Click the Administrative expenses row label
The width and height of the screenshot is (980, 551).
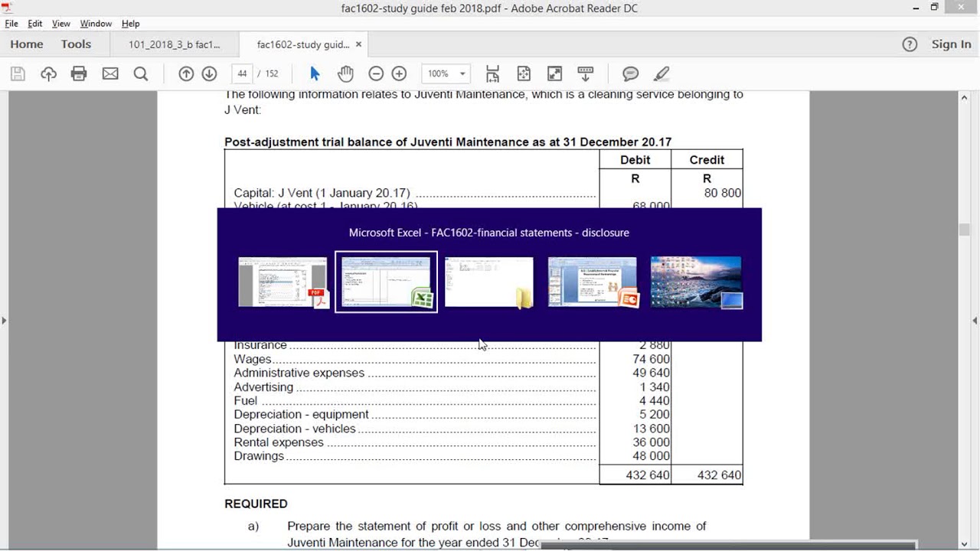click(x=299, y=373)
